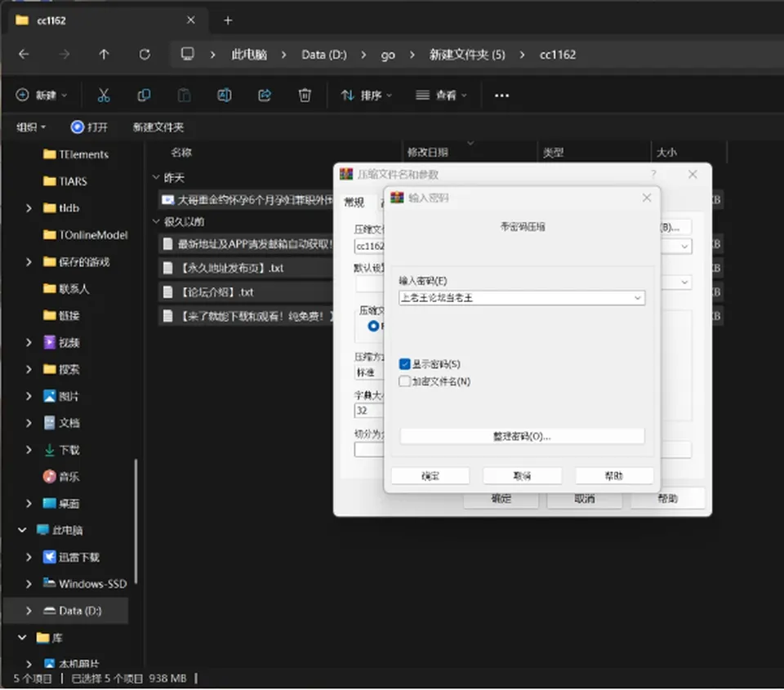This screenshot has height=690, width=784.
Task: Open the 新建 new-item dropdown
Action: coord(42,95)
